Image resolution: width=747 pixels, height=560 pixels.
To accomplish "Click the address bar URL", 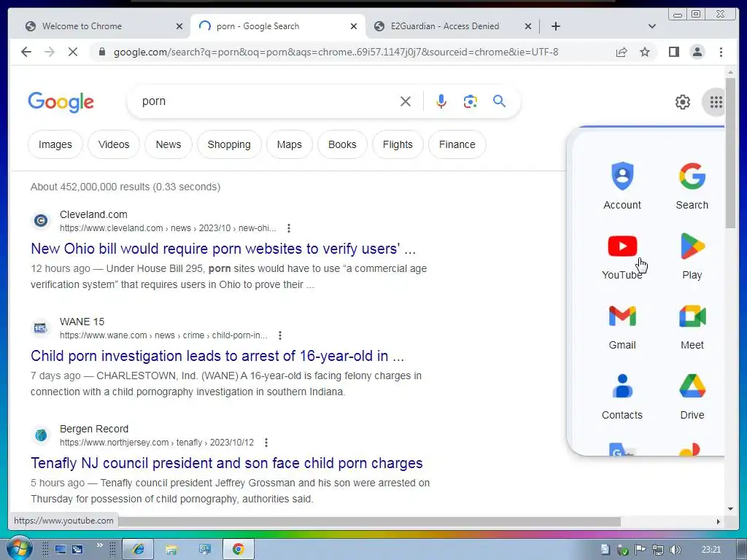I will click(336, 52).
